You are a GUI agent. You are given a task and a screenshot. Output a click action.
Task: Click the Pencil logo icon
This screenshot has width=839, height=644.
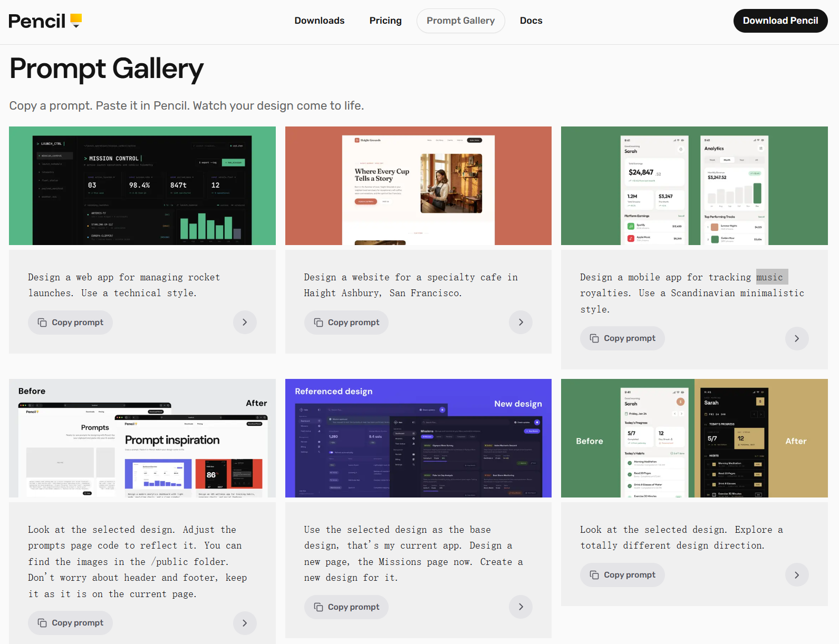[76, 21]
